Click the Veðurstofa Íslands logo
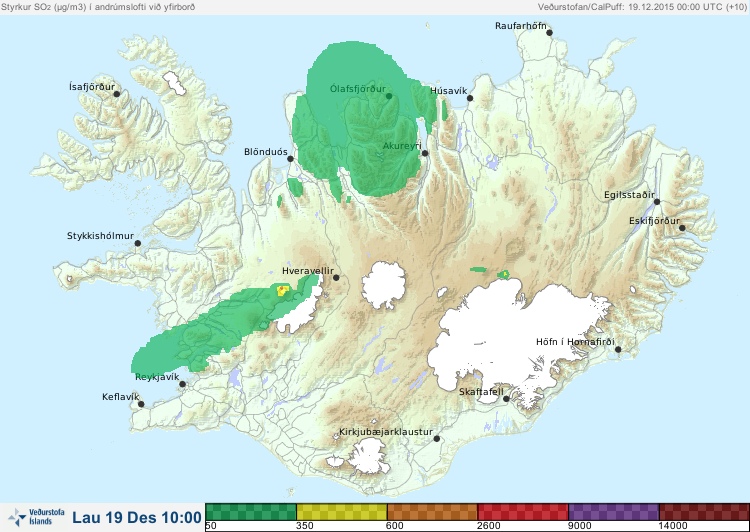Viewport: 750px width, 532px height. (36, 517)
